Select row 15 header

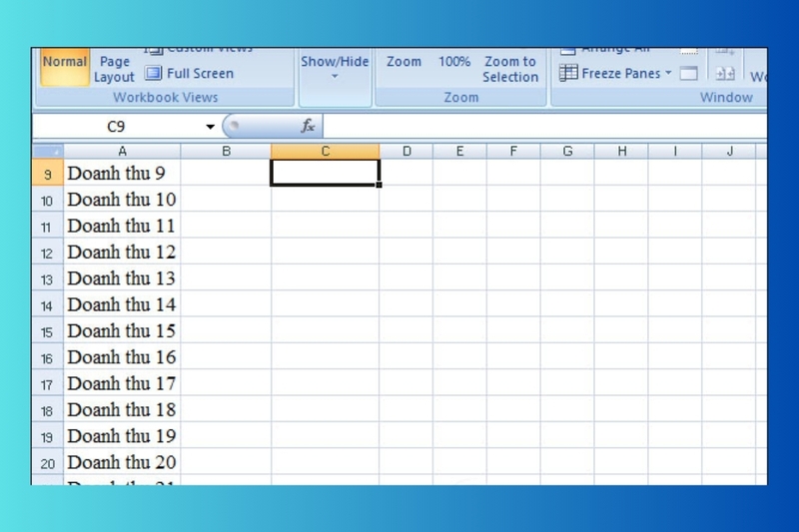(47, 331)
